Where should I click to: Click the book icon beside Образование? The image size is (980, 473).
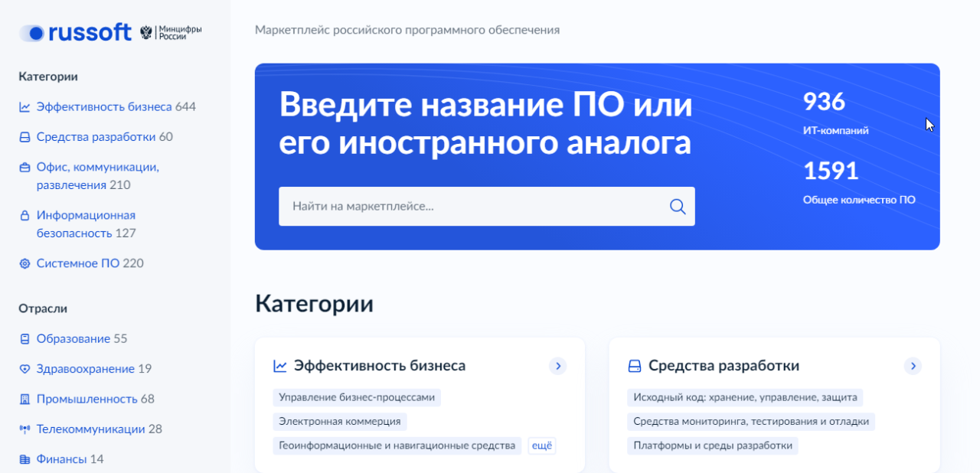(x=24, y=339)
